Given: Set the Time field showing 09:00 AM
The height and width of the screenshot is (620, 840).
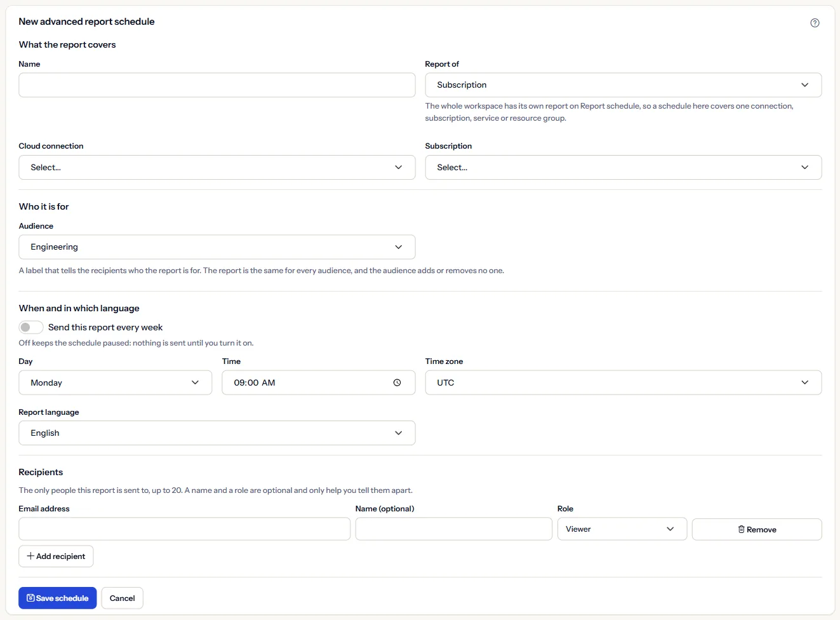Looking at the screenshot, I should pos(319,383).
